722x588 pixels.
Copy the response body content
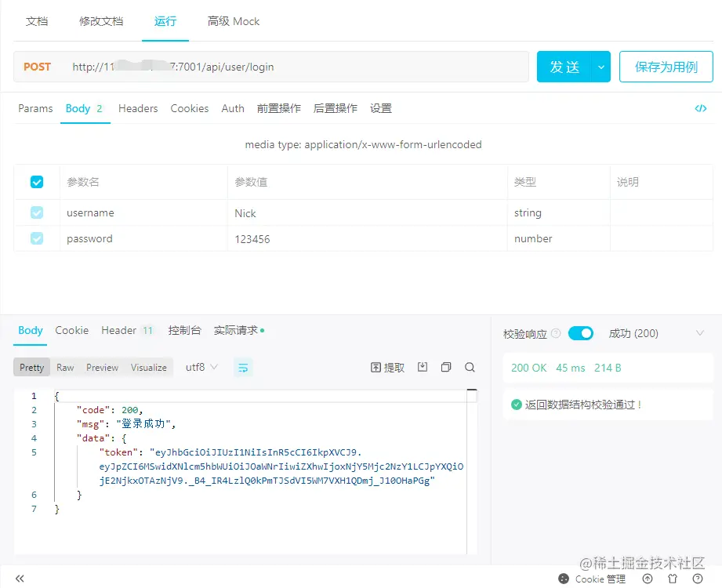[x=446, y=367]
